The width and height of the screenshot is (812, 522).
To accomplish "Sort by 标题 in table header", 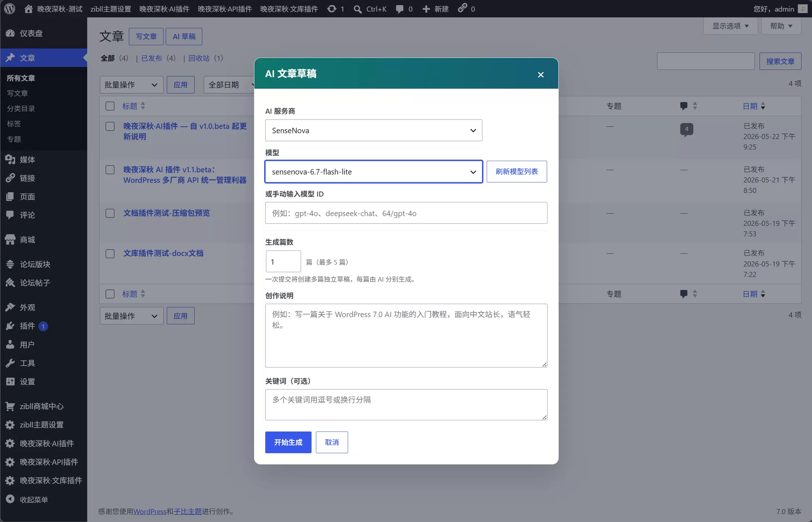I will point(134,106).
